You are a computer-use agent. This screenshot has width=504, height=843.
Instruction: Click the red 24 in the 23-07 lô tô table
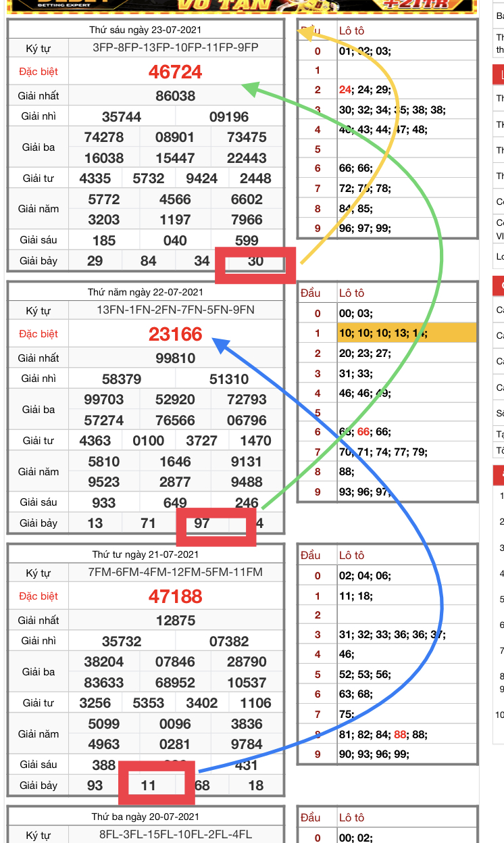(x=345, y=90)
